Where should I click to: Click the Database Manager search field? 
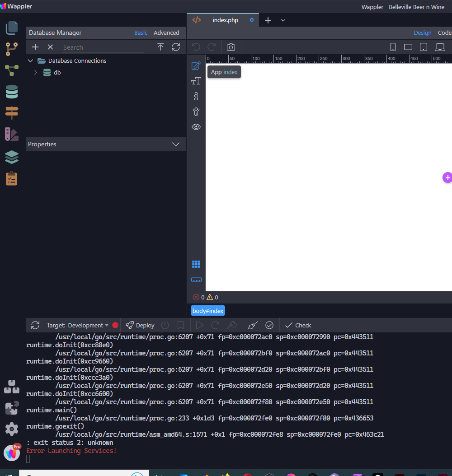coord(103,47)
